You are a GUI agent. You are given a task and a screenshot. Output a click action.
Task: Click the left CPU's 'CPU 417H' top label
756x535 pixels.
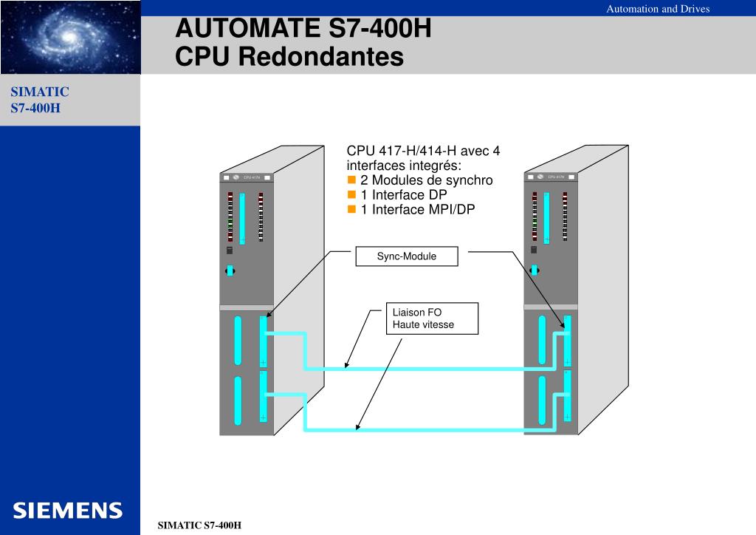[x=252, y=177]
